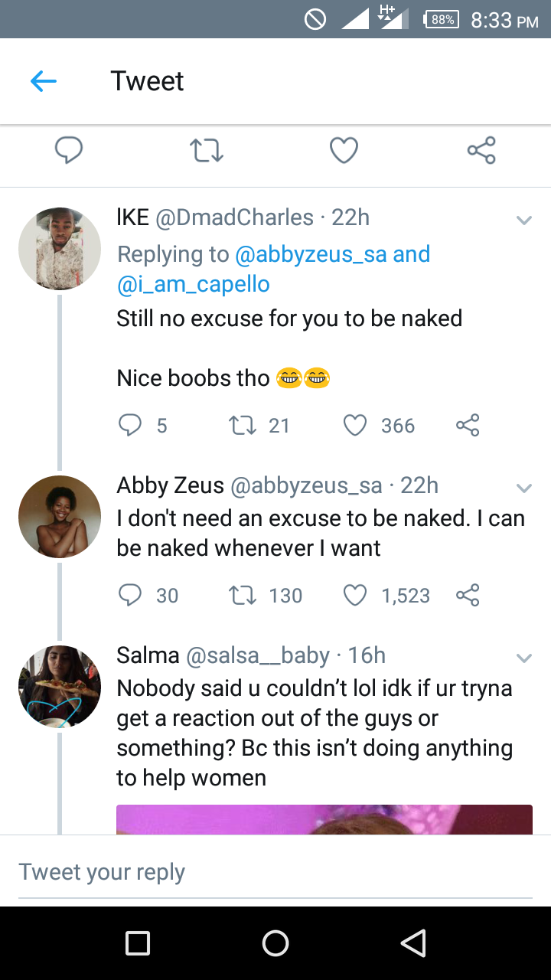Reply to Abby Zeus's tweet
551x980 pixels.
[x=130, y=595]
